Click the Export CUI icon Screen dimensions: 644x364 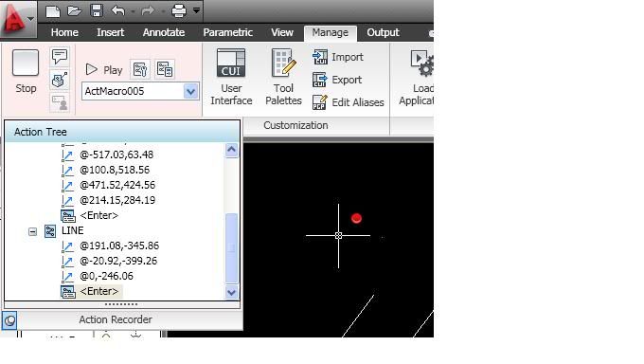pos(319,80)
